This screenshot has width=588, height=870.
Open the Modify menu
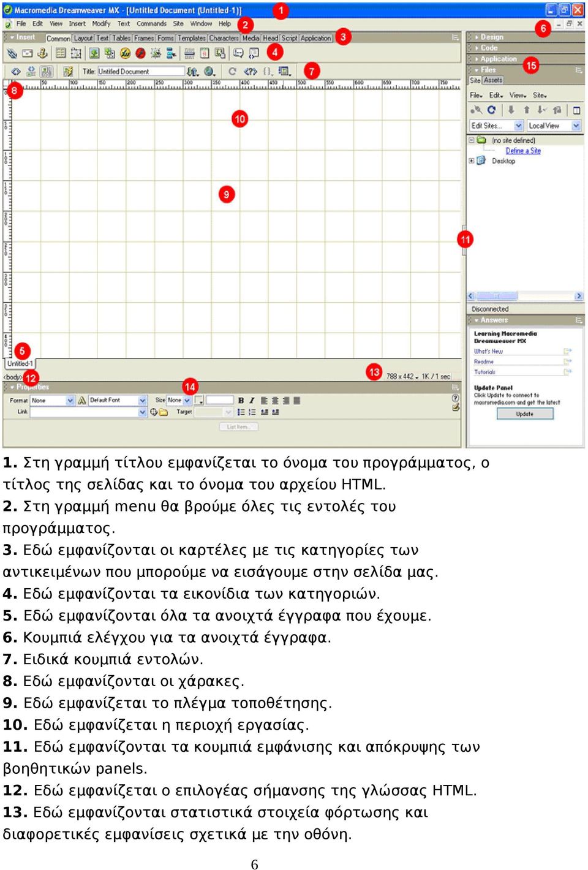tap(101, 24)
